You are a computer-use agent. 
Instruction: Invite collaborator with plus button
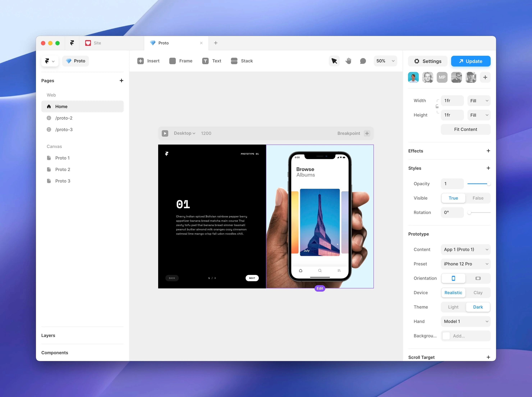point(485,77)
